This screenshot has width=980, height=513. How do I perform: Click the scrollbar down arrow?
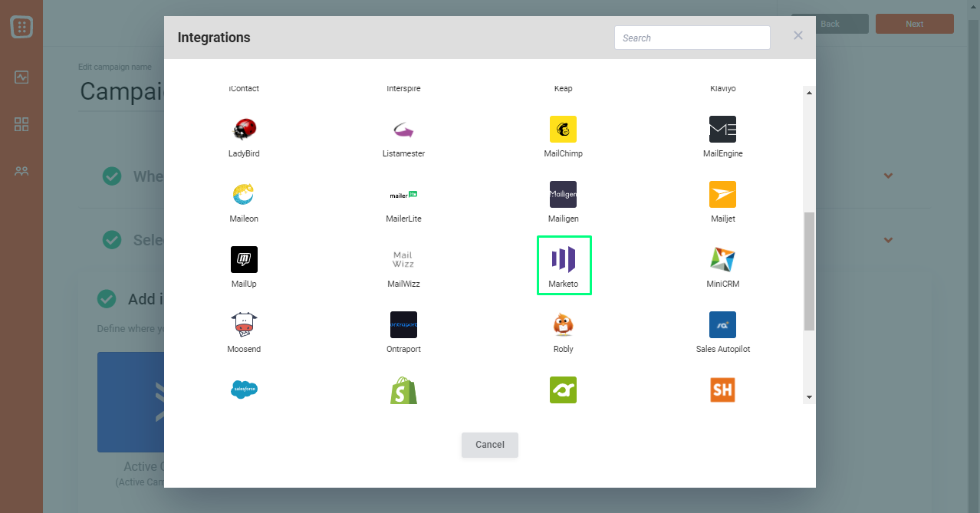tap(809, 397)
